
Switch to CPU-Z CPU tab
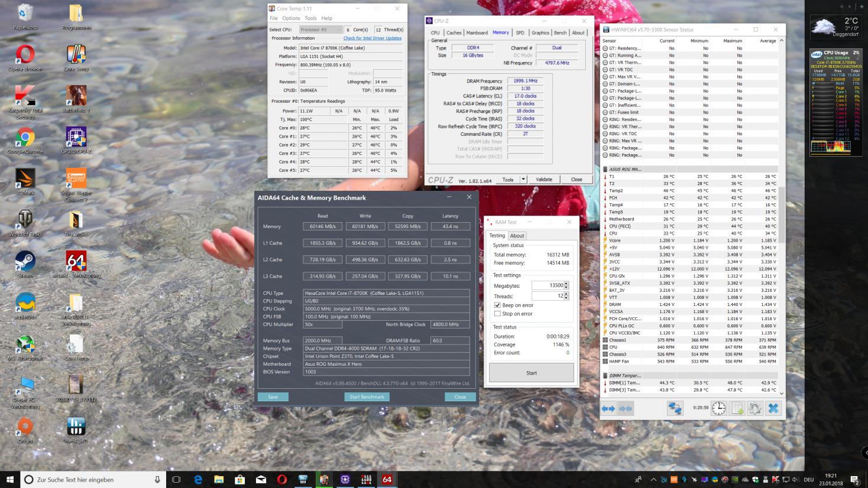point(435,33)
